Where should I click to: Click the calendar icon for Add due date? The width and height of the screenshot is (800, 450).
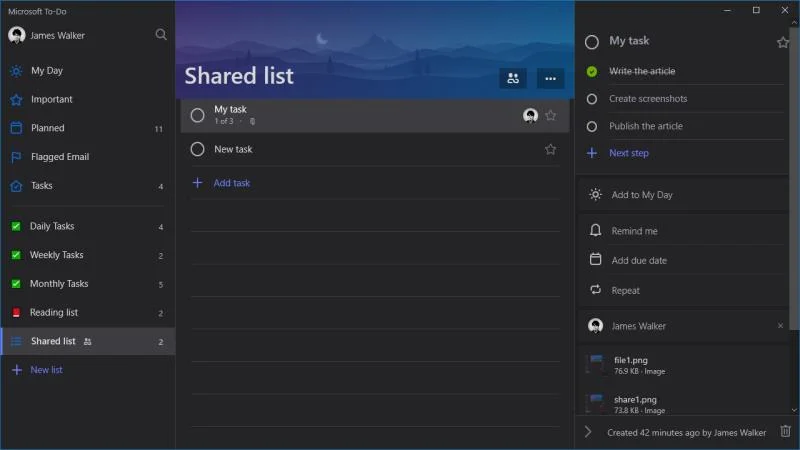click(x=595, y=259)
